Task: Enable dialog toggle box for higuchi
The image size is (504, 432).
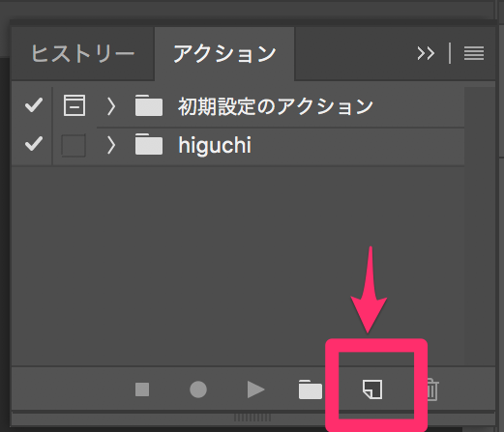Action: pyautogui.click(x=74, y=146)
